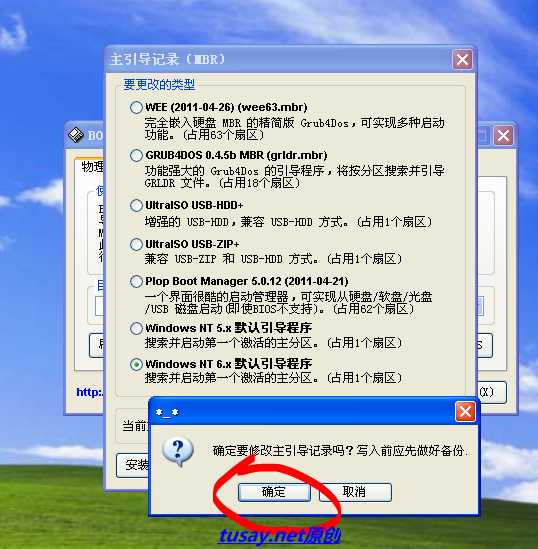The image size is (538, 549).
Task: Select the Plop Boot Manager 5.0.12 option
Action: click(x=136, y=282)
